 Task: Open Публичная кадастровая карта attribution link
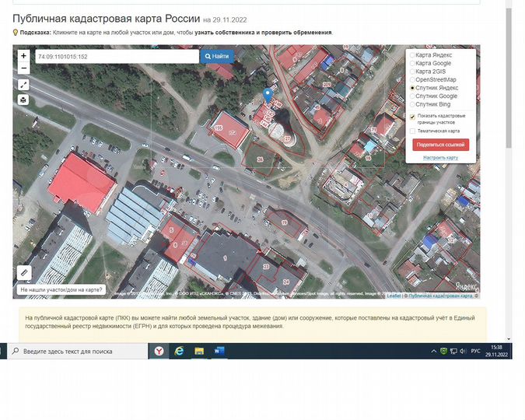(441, 296)
